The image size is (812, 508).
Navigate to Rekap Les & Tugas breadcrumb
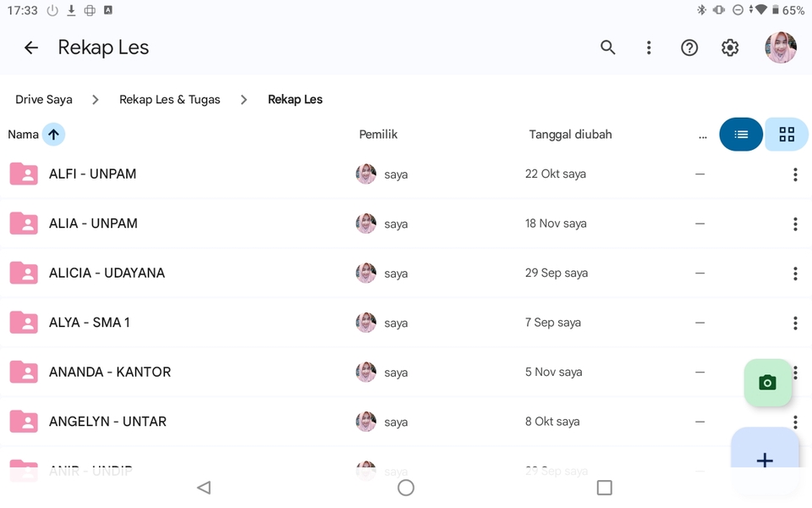[x=169, y=100]
